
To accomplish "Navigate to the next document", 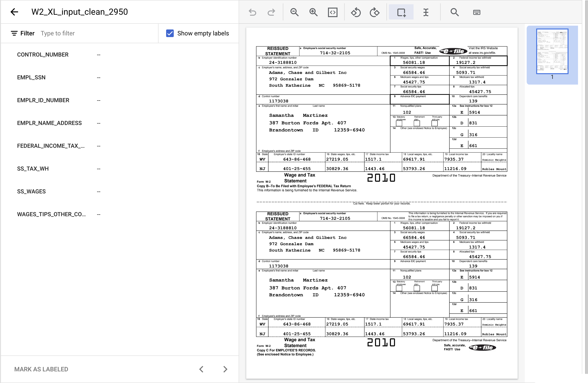I will (225, 369).
